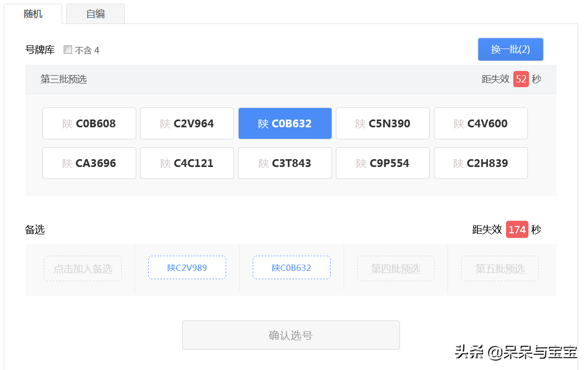The image size is (588, 370).
Task: Click the 第五批预选 backup slot
Action: coord(500,268)
